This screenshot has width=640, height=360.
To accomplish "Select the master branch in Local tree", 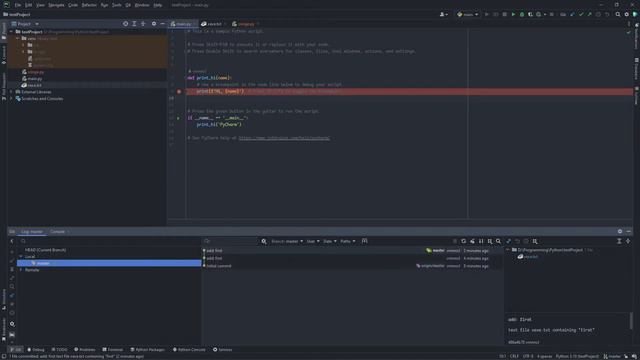I will pos(109,263).
